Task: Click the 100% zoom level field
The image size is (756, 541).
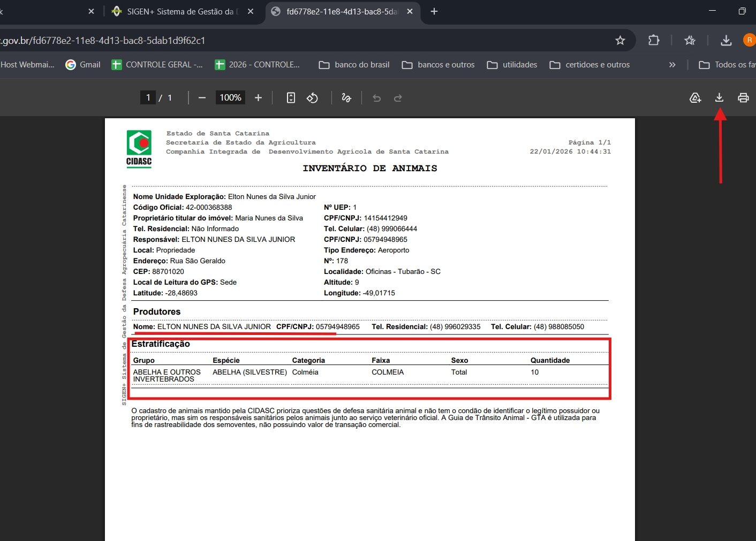Action: point(230,97)
